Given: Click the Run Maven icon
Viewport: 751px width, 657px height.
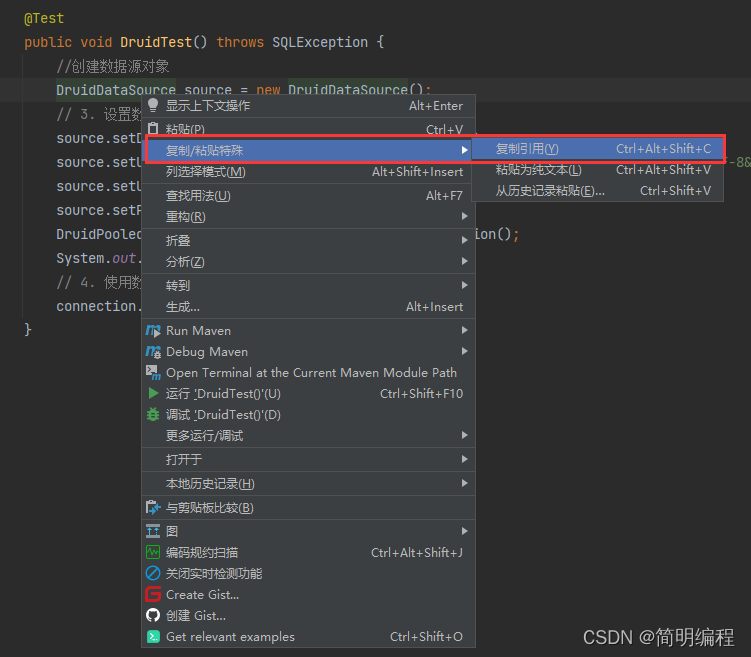Looking at the screenshot, I should point(153,330).
